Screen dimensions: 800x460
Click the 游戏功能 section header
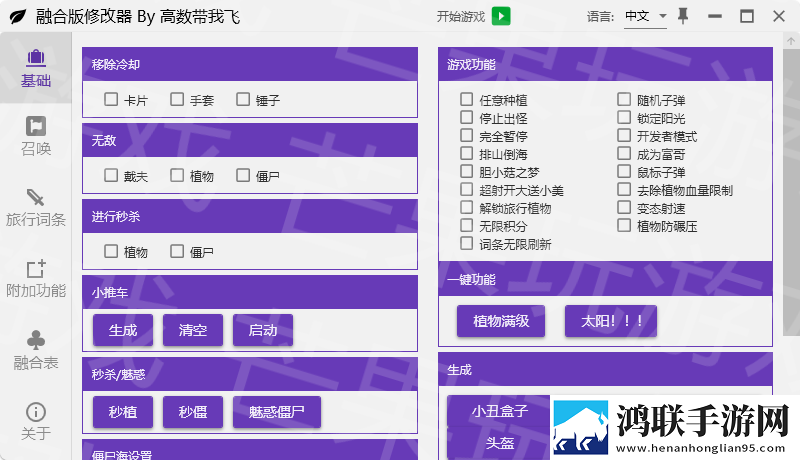[x=606, y=64]
